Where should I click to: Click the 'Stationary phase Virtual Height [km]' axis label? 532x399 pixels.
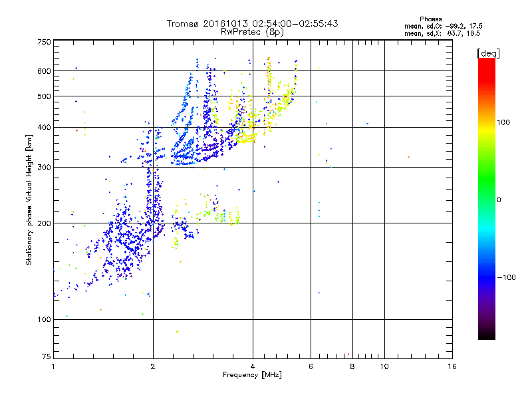tap(29, 200)
